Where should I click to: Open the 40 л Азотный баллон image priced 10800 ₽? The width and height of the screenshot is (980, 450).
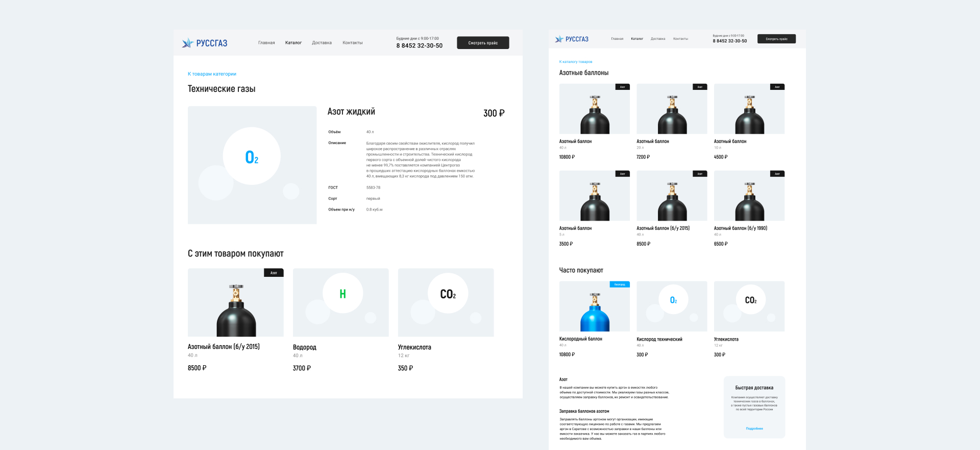pyautogui.click(x=595, y=109)
